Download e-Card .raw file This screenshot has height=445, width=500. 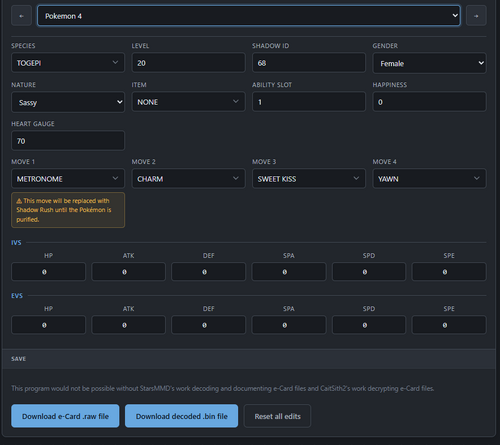(65, 416)
